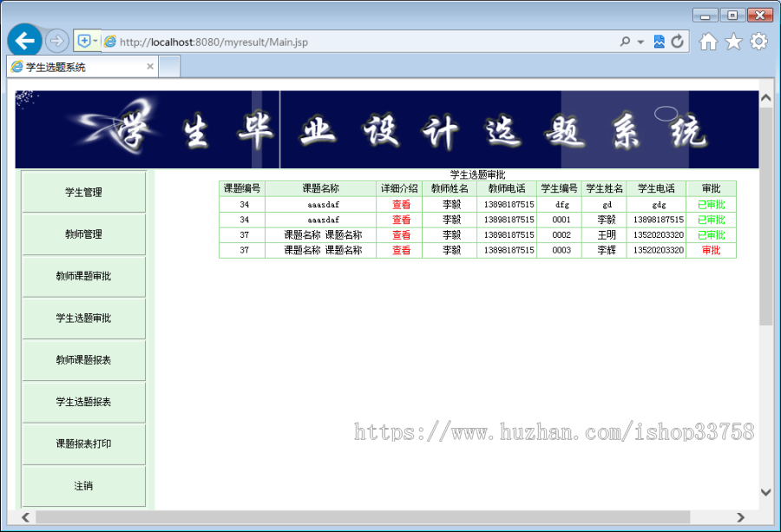Click vertical scrollbar down arrow
Screen dimensions: 781x532
point(766,492)
